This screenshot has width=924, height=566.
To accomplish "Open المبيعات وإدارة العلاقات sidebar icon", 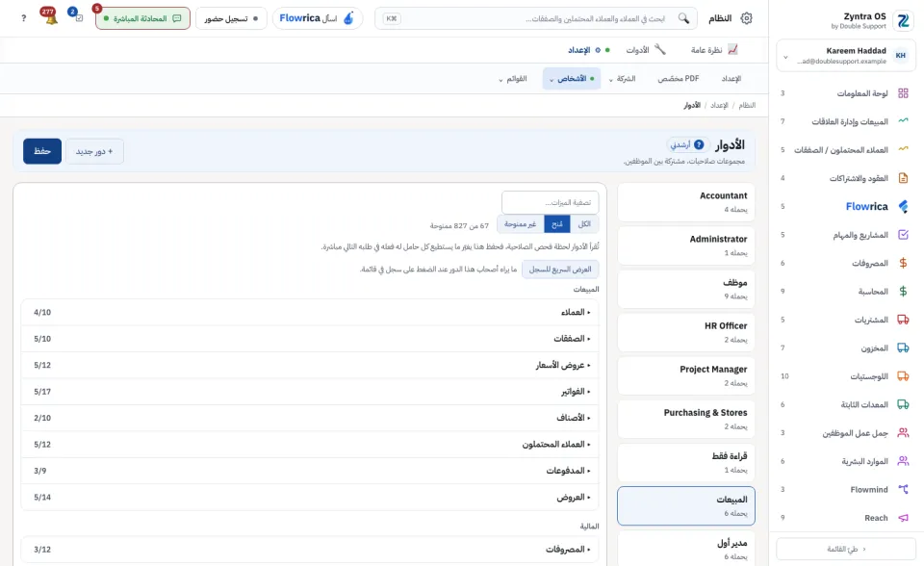I will pyautogui.click(x=903, y=121).
